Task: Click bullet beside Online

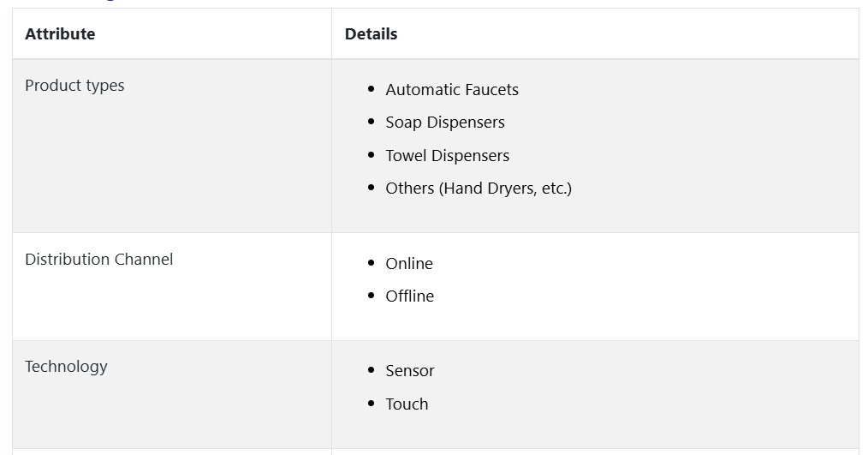Action: coord(371,263)
